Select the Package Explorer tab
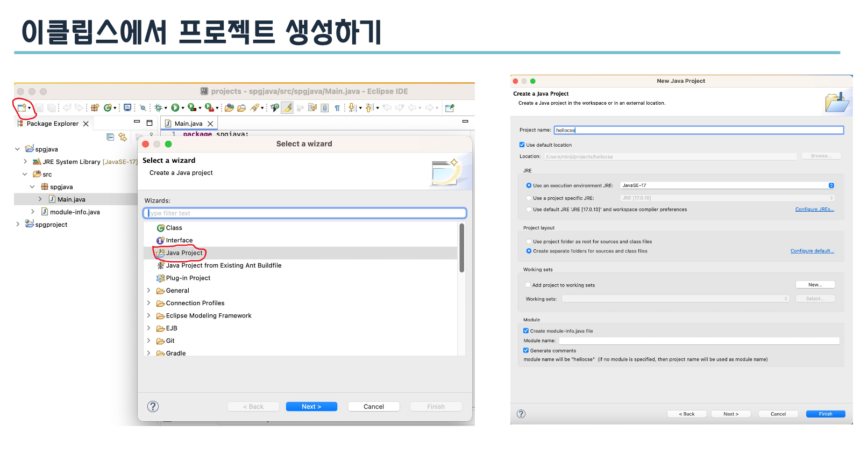This screenshot has height=461, width=868. pos(52,124)
